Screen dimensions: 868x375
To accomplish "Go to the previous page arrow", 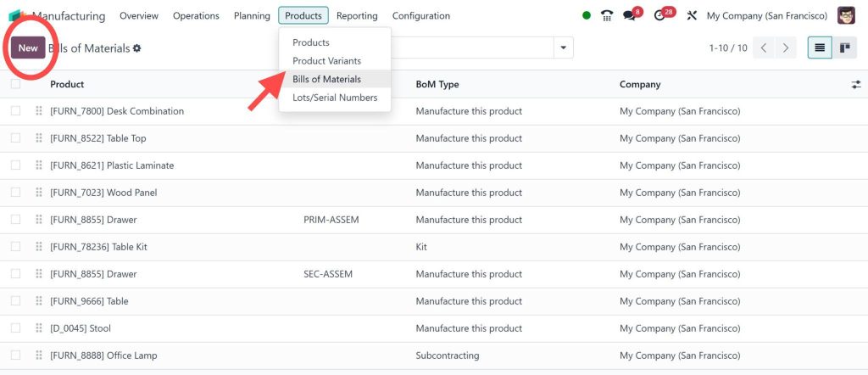I will coord(764,48).
